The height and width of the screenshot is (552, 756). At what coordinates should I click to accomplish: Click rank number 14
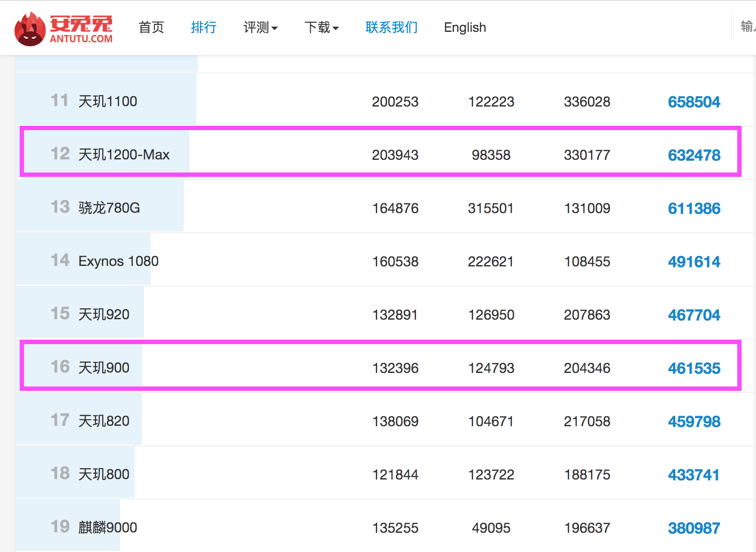coord(60,260)
